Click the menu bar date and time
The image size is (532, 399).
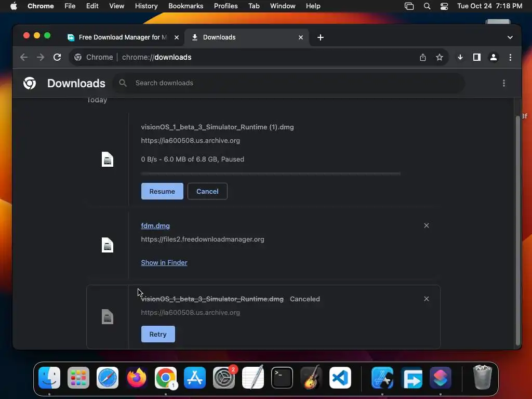(x=489, y=6)
